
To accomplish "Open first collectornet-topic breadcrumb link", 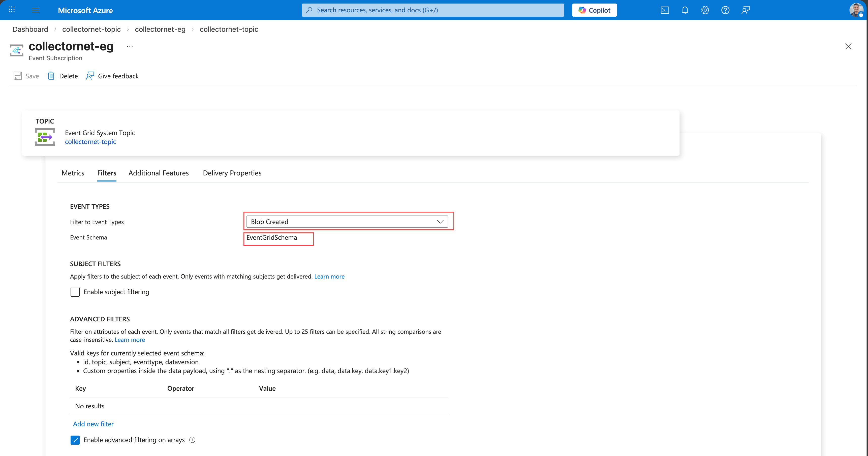I will point(91,29).
